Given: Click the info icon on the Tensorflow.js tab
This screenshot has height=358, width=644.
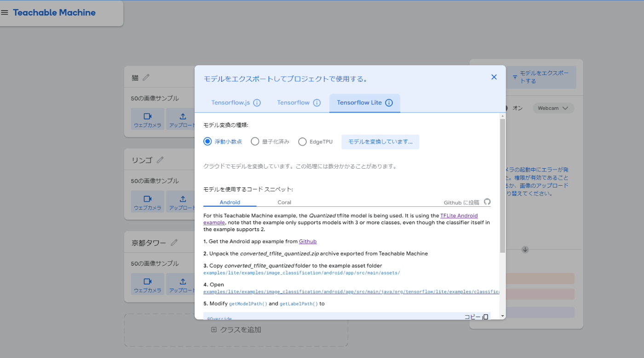Looking at the screenshot, I should 257,102.
